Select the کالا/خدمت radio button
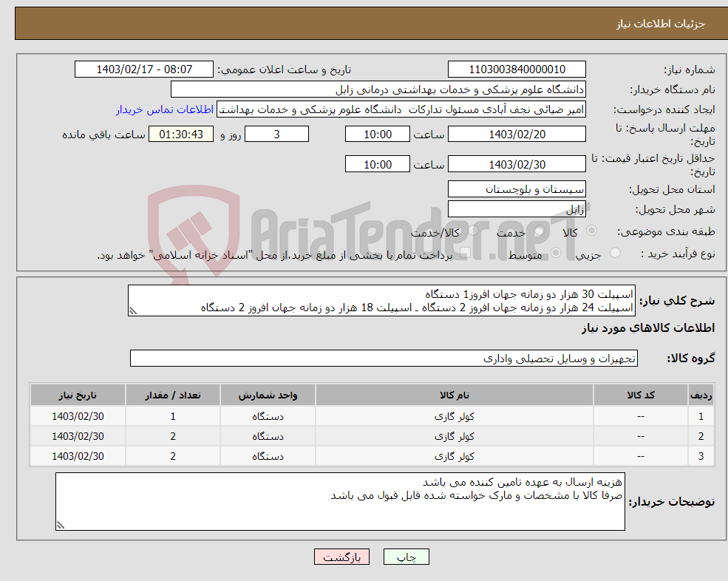 click(x=473, y=231)
